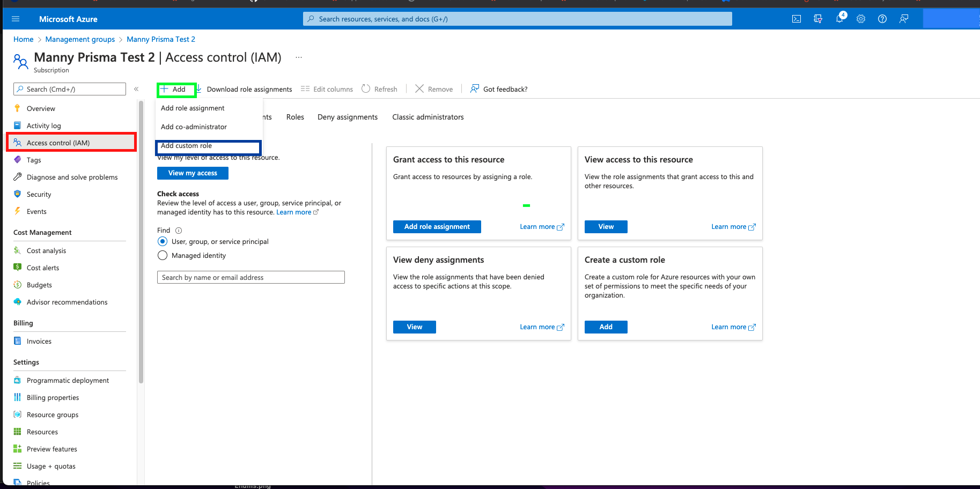The width and height of the screenshot is (980, 489).
Task: Click the feedback icon in the top bar
Action: point(904,19)
